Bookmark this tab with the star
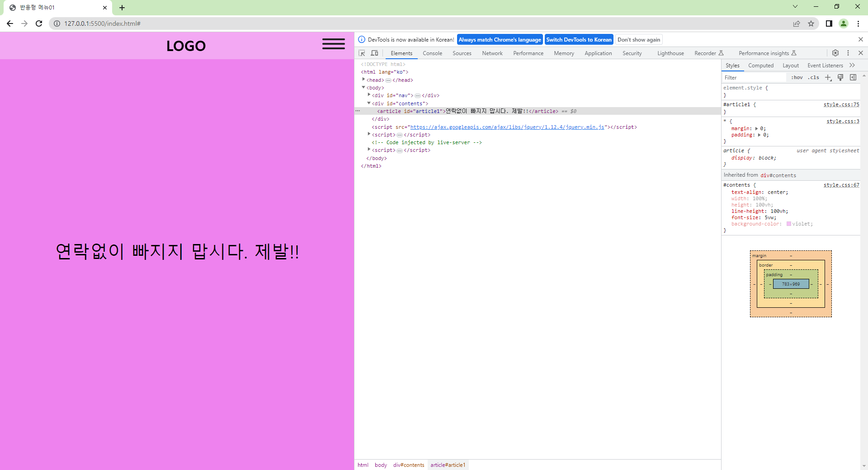The height and width of the screenshot is (470, 868). (x=811, y=23)
